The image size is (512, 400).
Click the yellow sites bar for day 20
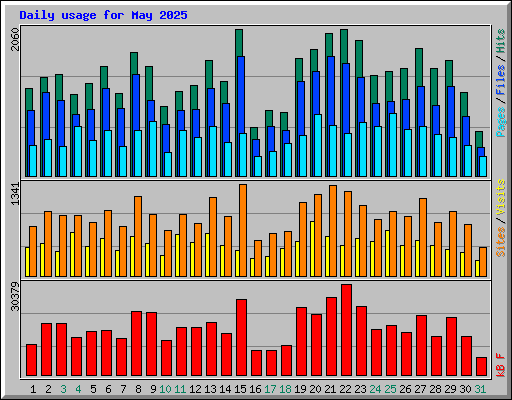coord(312,249)
